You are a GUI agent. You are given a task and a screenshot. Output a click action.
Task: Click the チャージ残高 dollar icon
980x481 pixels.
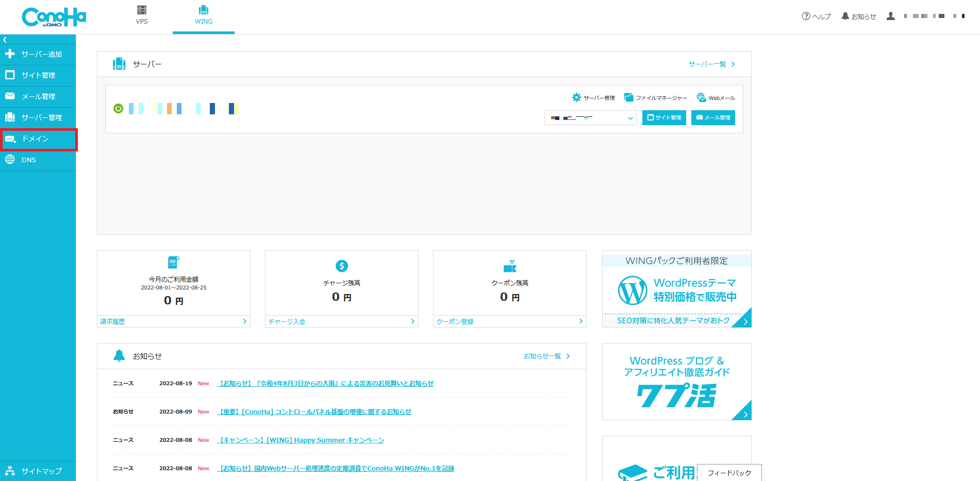click(342, 266)
